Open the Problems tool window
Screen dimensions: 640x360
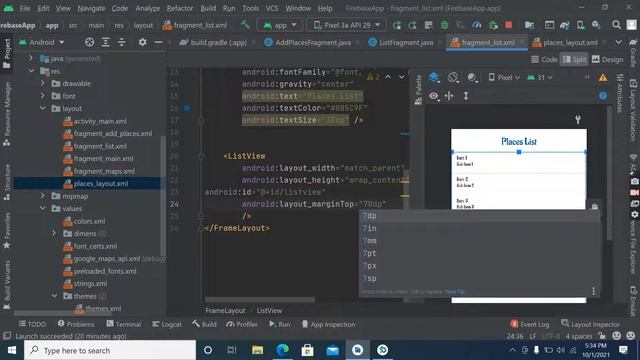(x=76, y=324)
